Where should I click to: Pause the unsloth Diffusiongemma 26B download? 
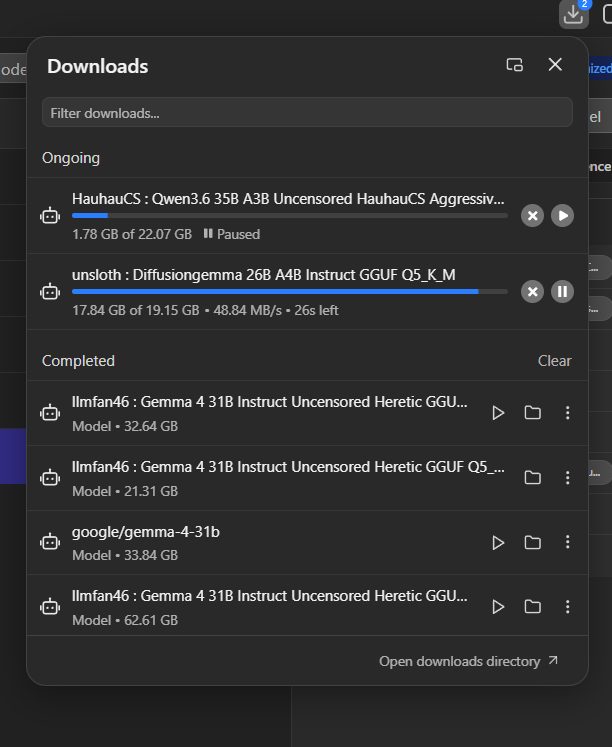coord(562,292)
